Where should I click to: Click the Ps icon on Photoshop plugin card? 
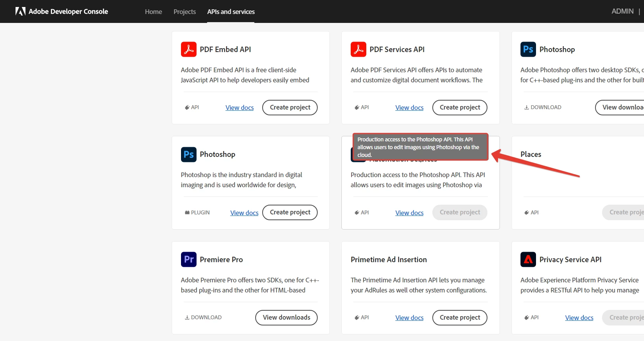(189, 154)
